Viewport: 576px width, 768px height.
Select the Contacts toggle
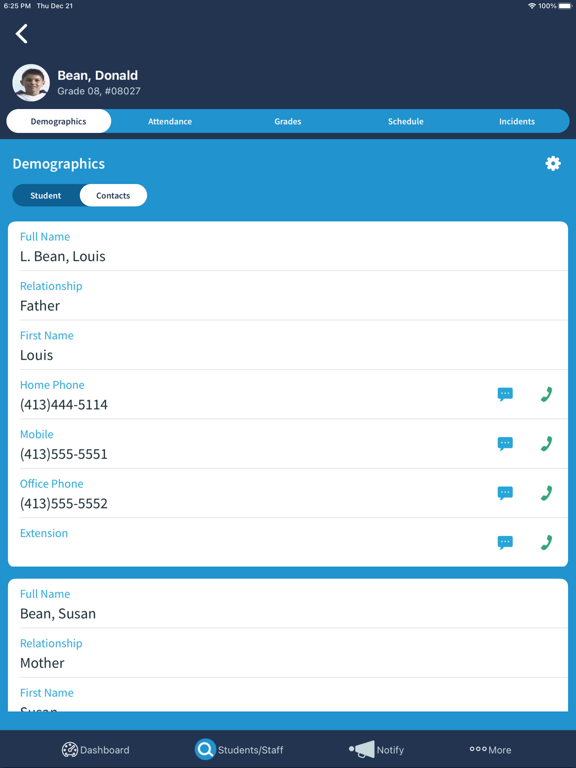[113, 195]
